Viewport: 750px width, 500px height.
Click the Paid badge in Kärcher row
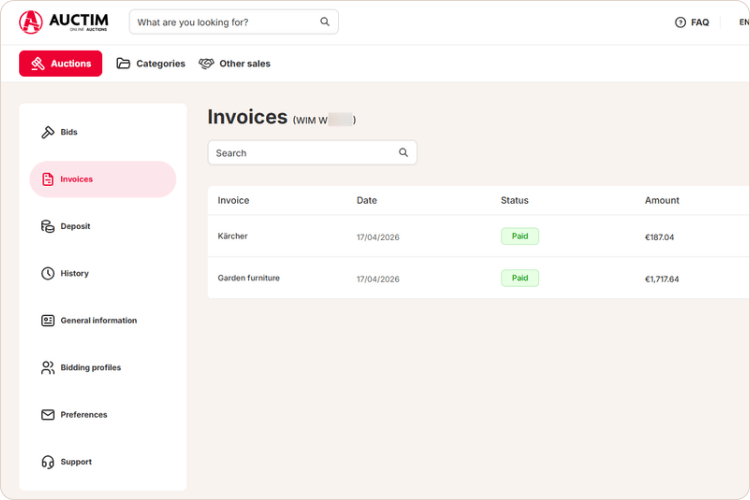(520, 236)
